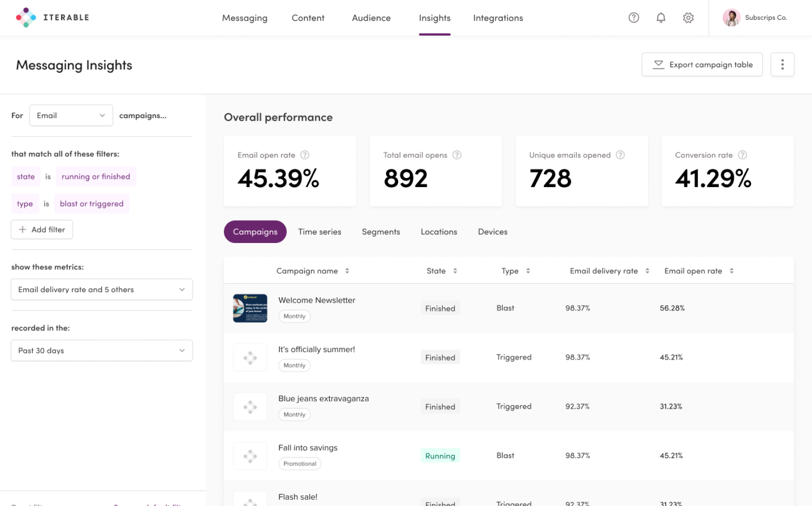Sort by Email delivery rate arrows
Image resolution: width=812 pixels, height=506 pixels.
pyautogui.click(x=647, y=271)
